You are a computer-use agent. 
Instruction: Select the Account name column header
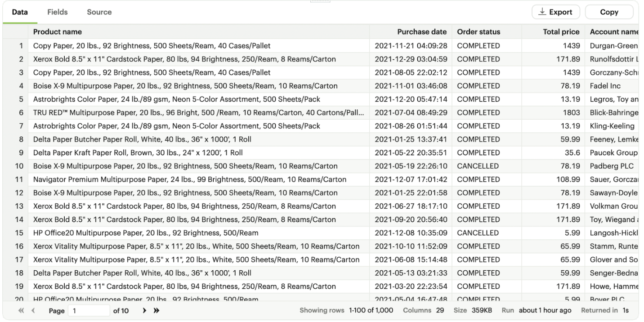tap(612, 32)
